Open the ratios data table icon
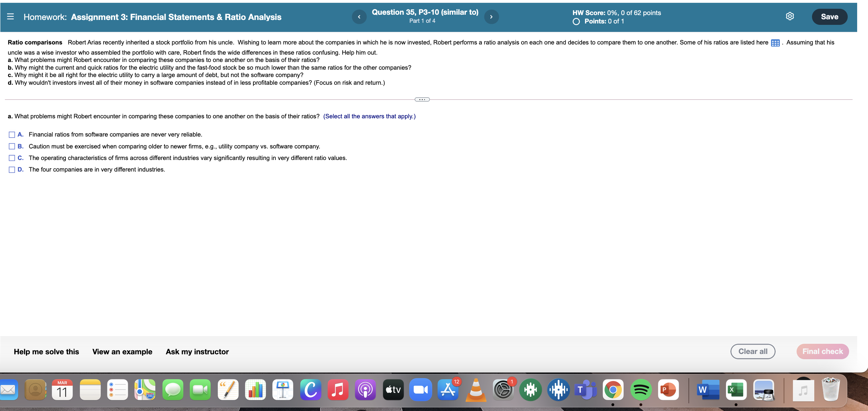 pyautogui.click(x=775, y=43)
